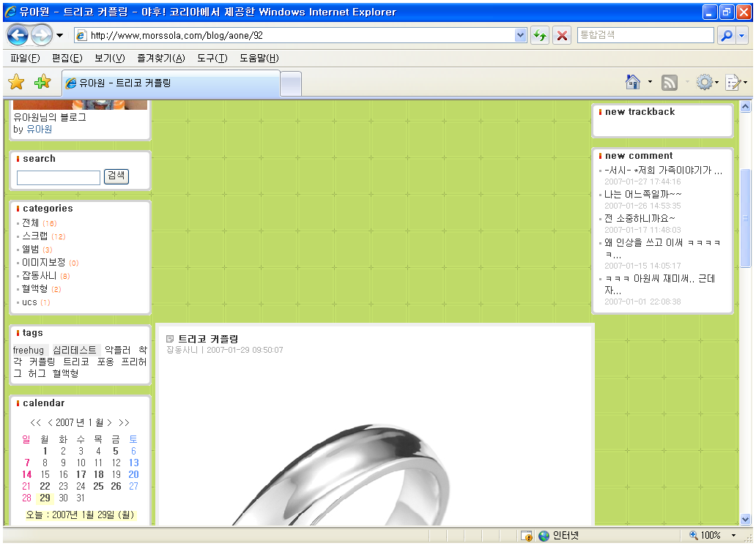Open the 편집(E) menu
Image resolution: width=756 pixels, height=546 pixels.
click(67, 59)
